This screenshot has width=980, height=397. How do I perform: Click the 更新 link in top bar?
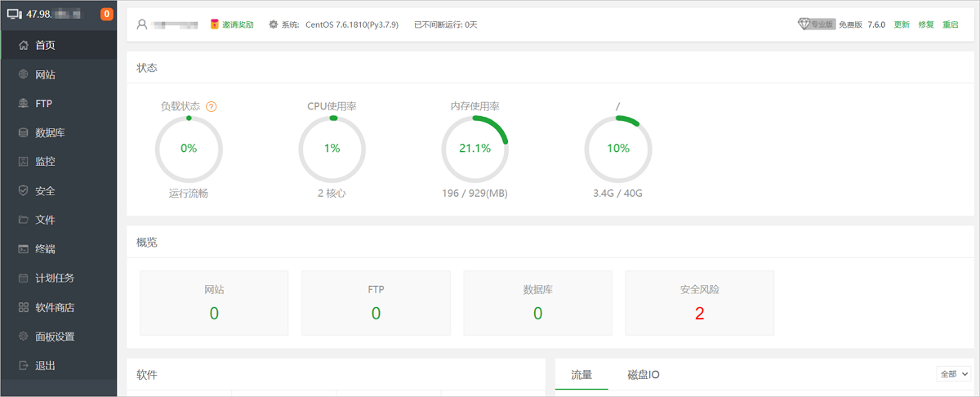point(902,25)
